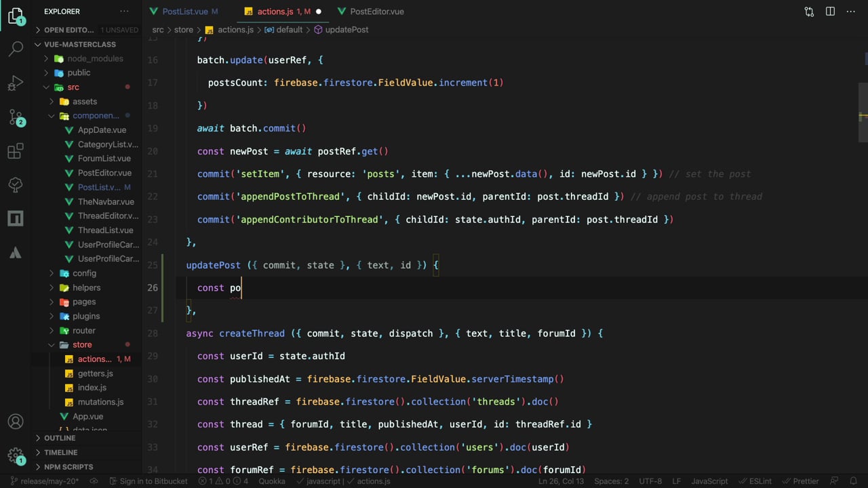Screen dimensions: 868x488
Task: Open the Extensions view
Action: 16,150
